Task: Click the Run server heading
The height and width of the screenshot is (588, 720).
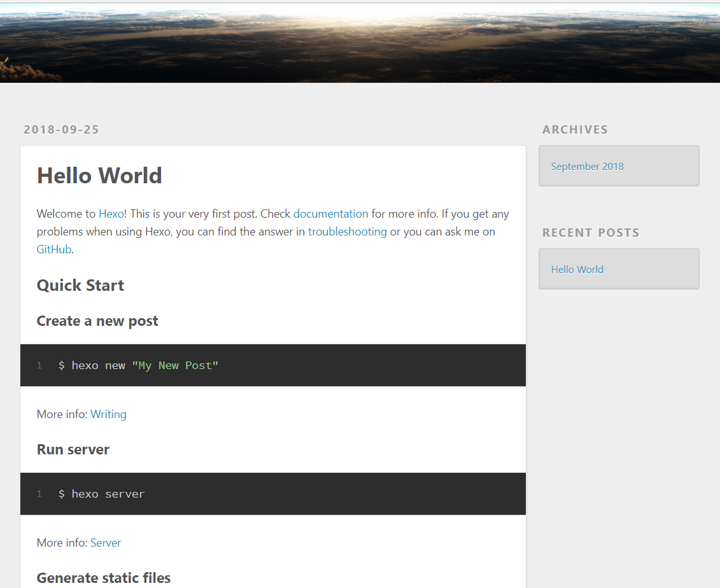Action: (73, 449)
